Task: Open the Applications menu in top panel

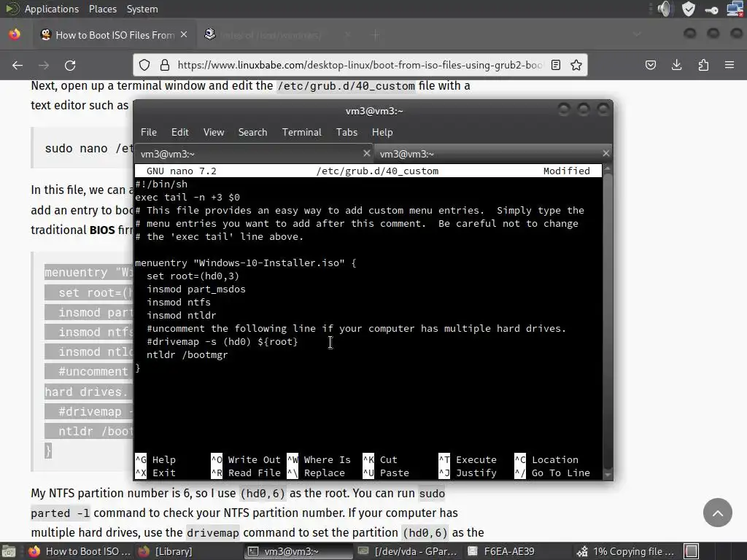Action: tap(52, 9)
